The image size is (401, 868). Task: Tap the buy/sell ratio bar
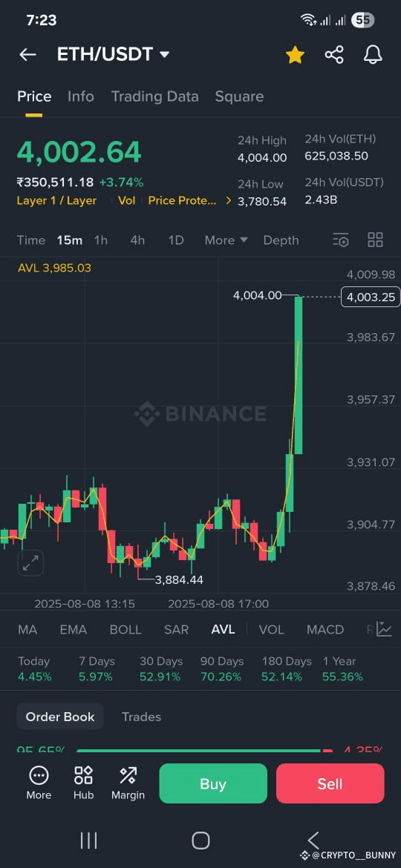tap(204, 751)
